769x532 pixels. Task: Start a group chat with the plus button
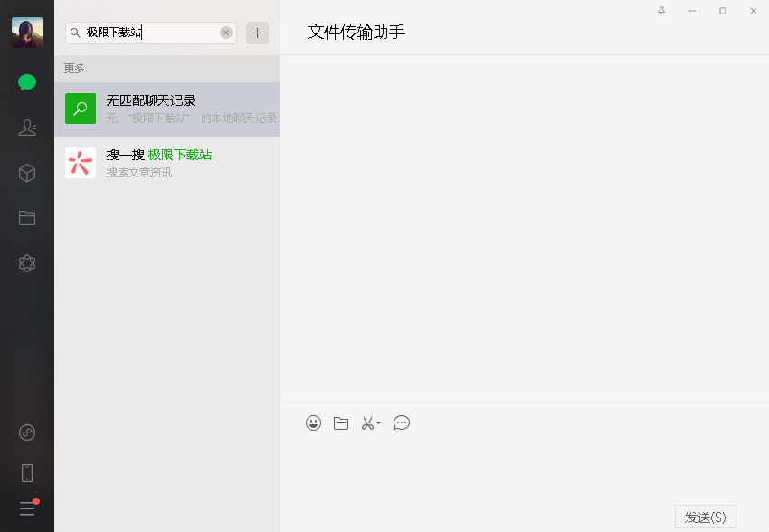(257, 33)
